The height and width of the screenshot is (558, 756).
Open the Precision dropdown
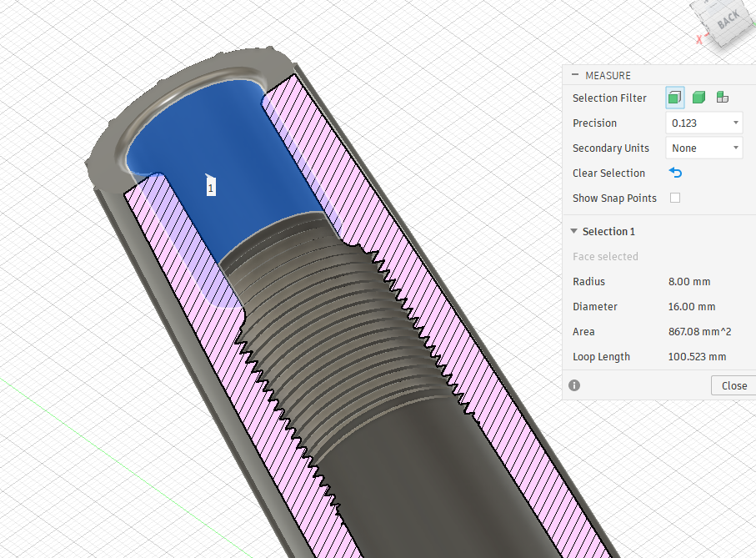(704, 123)
